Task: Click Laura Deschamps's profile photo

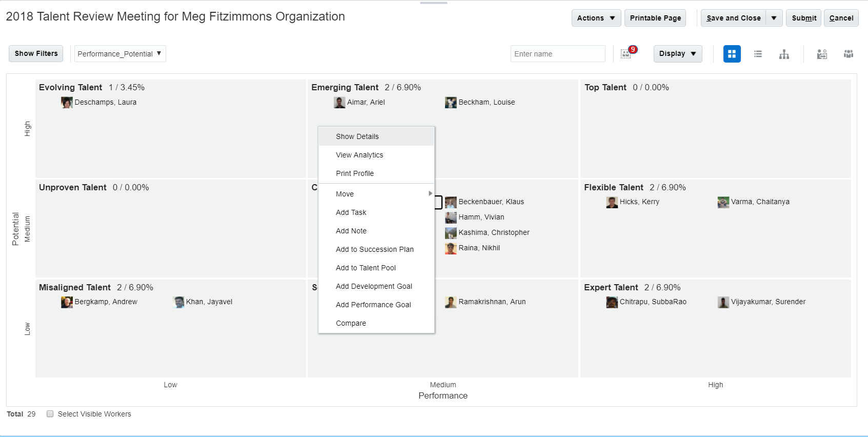Action: [x=67, y=103]
